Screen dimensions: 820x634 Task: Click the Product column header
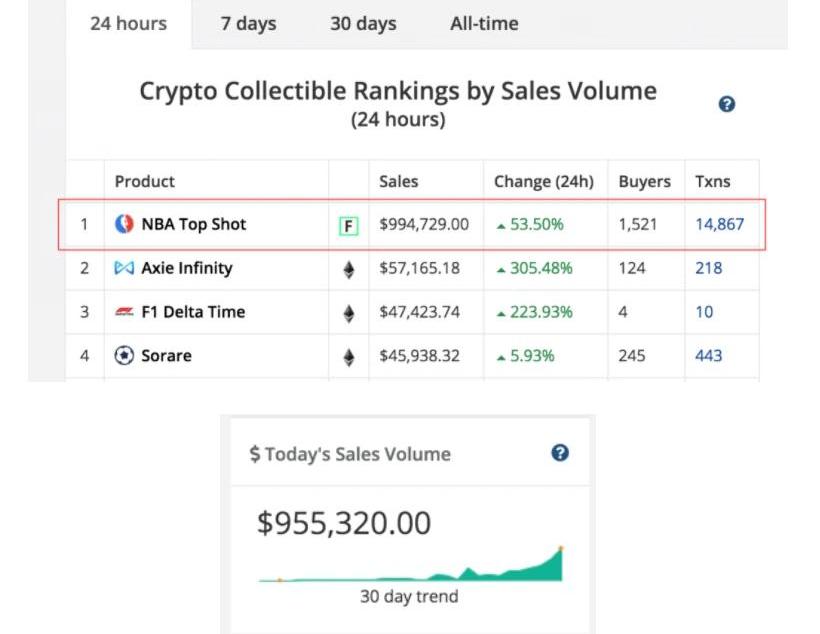[x=144, y=182]
